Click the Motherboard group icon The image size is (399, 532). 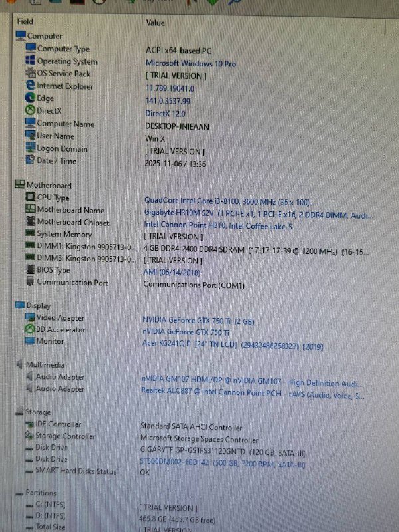click(x=20, y=184)
